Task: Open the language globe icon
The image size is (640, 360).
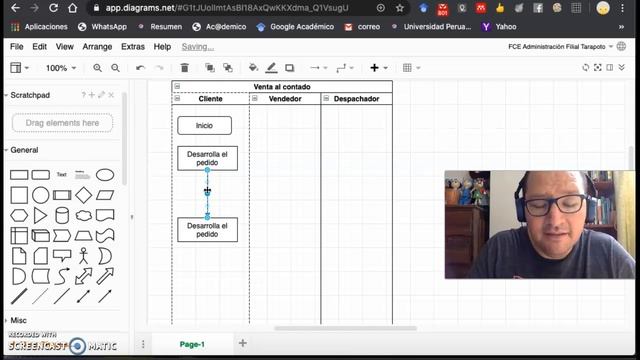Action: click(621, 47)
